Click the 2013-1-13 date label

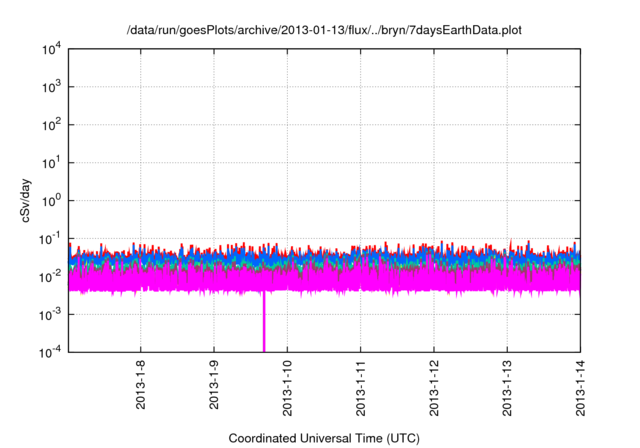click(507, 388)
